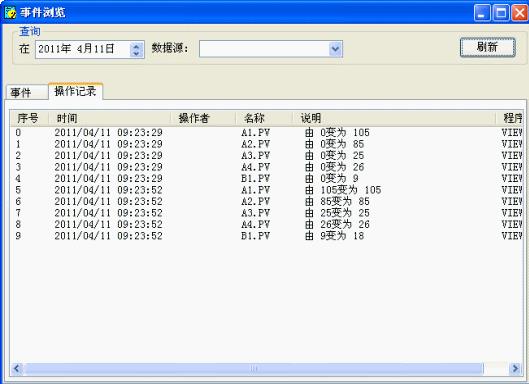Switch to the 事件 tab

click(27, 92)
